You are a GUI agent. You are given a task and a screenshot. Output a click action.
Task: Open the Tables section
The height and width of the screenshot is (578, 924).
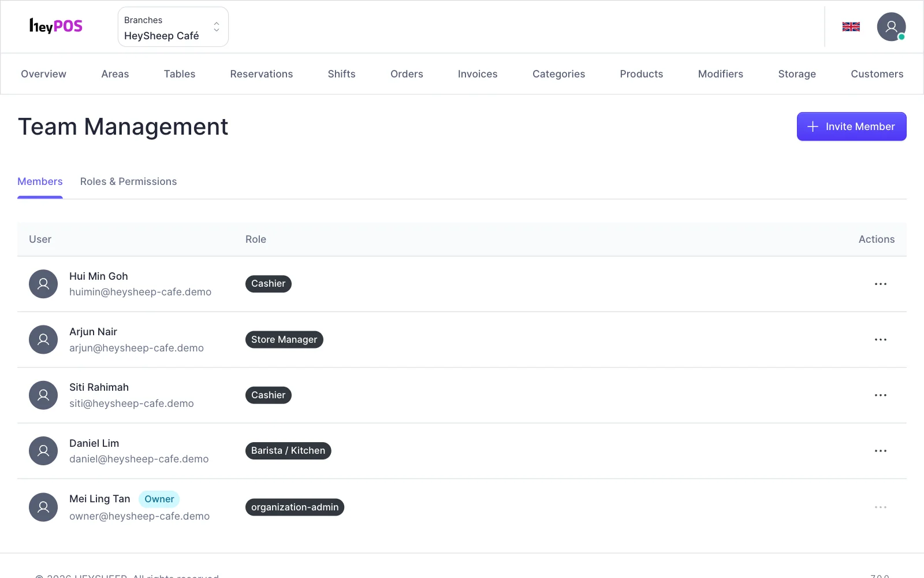point(180,74)
